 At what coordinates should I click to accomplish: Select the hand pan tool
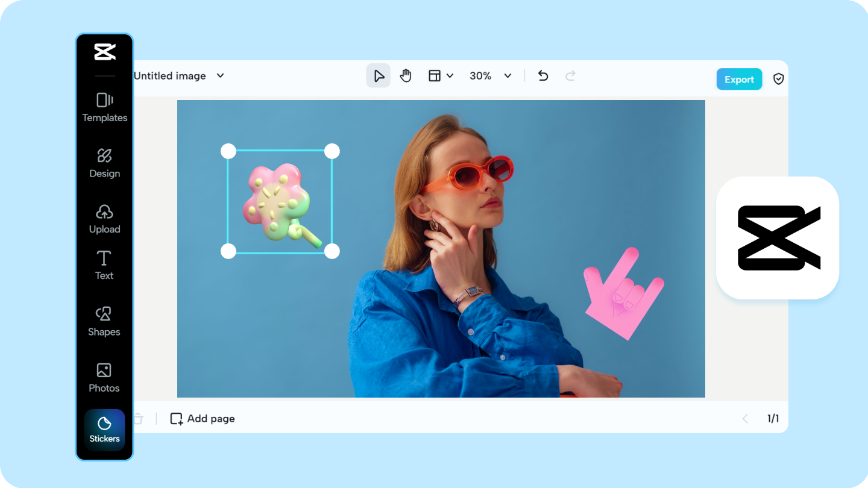click(x=406, y=76)
